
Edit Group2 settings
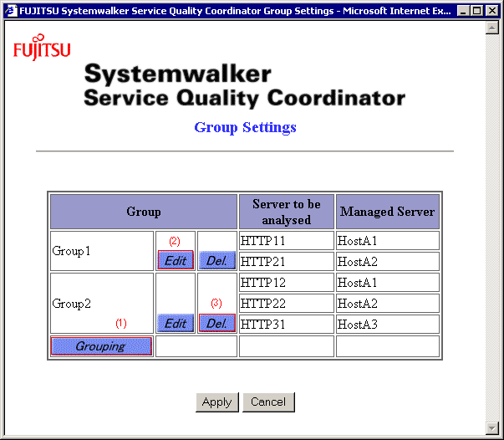(176, 323)
